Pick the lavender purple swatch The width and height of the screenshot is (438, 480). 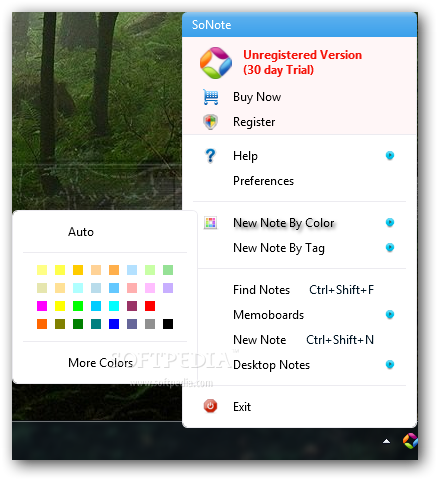[x=168, y=288]
